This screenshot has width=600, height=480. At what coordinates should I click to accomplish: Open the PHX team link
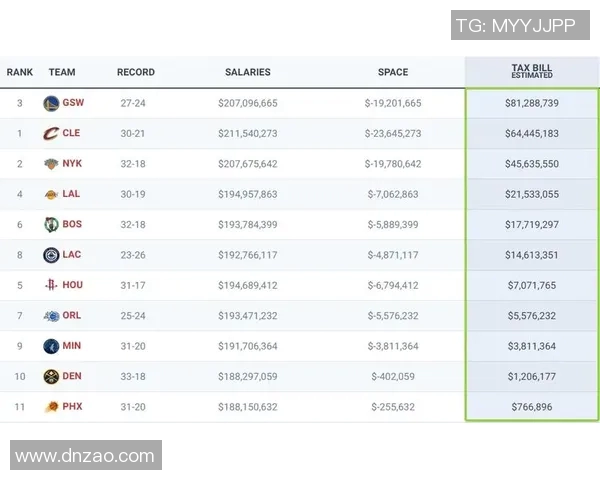pyautogui.click(x=72, y=407)
